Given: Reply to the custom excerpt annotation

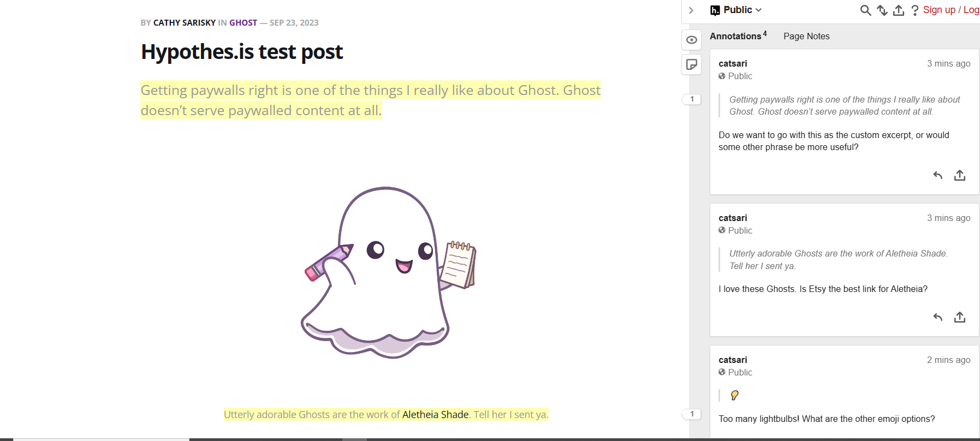Looking at the screenshot, I should pyautogui.click(x=938, y=175).
